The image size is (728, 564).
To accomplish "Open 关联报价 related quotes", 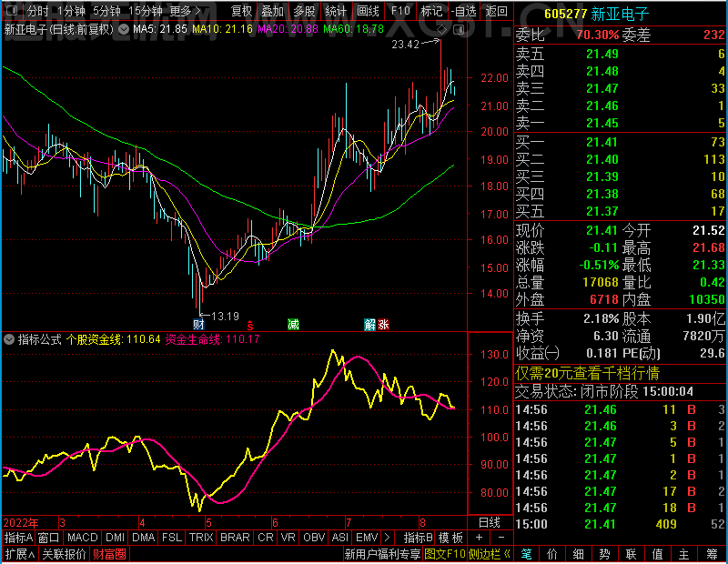I will tap(64, 554).
